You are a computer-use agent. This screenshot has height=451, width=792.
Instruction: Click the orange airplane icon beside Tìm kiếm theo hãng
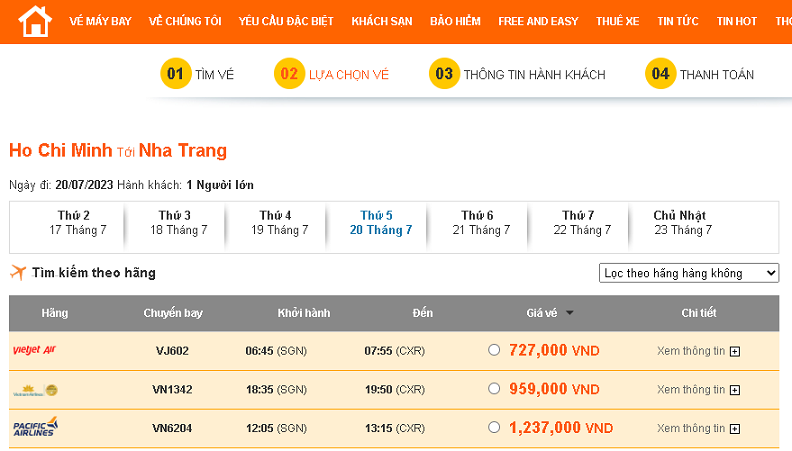click(x=18, y=272)
